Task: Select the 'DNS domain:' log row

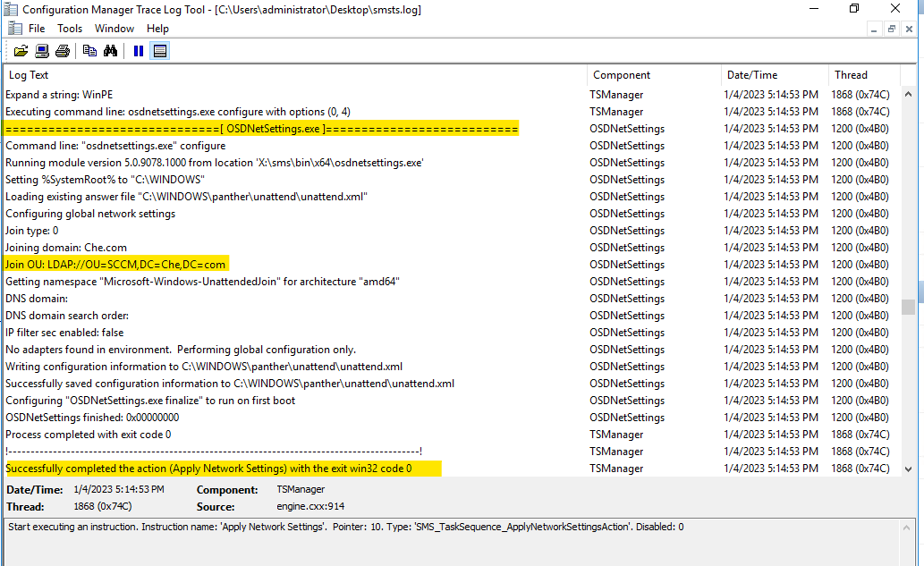Action: tap(452, 299)
